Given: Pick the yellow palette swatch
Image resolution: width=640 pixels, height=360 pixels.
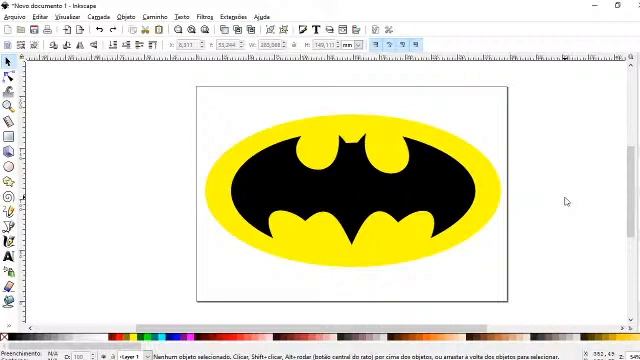Looking at the screenshot, I should tap(133, 337).
